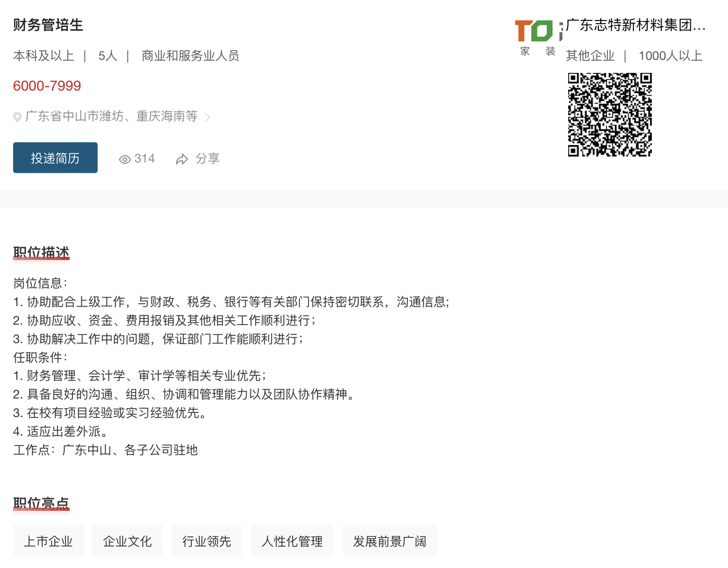The image size is (728, 568).
Task: Select the 人性化管理 tag
Action: [292, 541]
